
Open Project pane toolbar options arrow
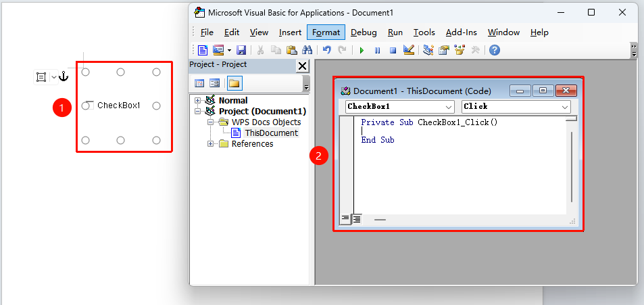[306, 83]
